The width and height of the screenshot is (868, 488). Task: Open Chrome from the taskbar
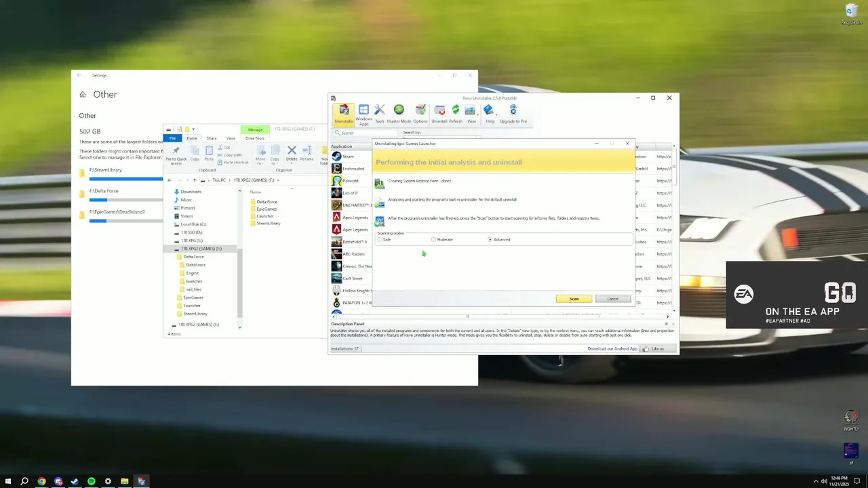(x=41, y=481)
